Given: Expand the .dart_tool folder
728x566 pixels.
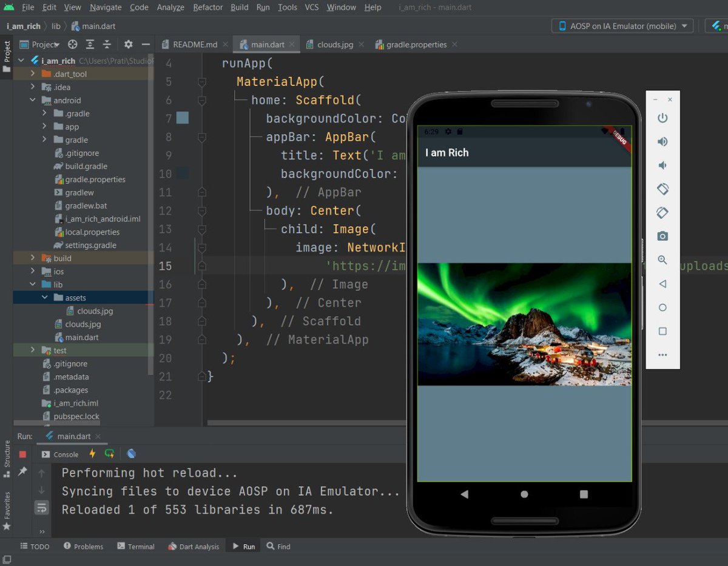Looking at the screenshot, I should click(x=33, y=74).
